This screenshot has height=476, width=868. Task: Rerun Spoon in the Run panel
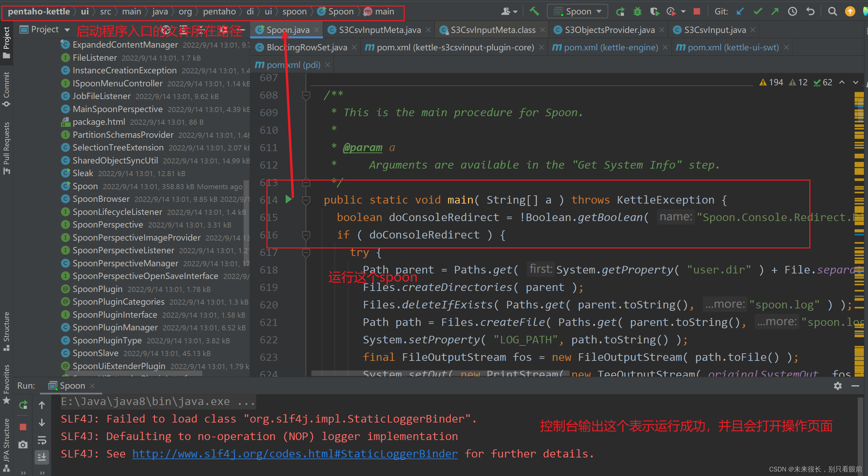coord(23,404)
